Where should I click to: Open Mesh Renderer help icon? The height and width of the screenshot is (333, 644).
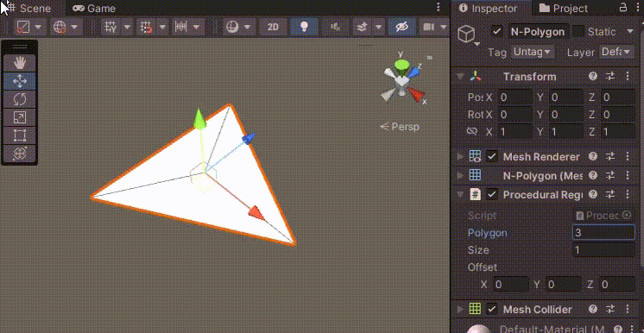pyautogui.click(x=593, y=156)
